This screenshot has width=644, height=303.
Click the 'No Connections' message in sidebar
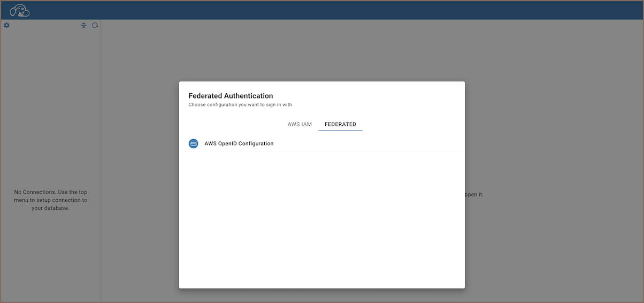click(x=50, y=200)
